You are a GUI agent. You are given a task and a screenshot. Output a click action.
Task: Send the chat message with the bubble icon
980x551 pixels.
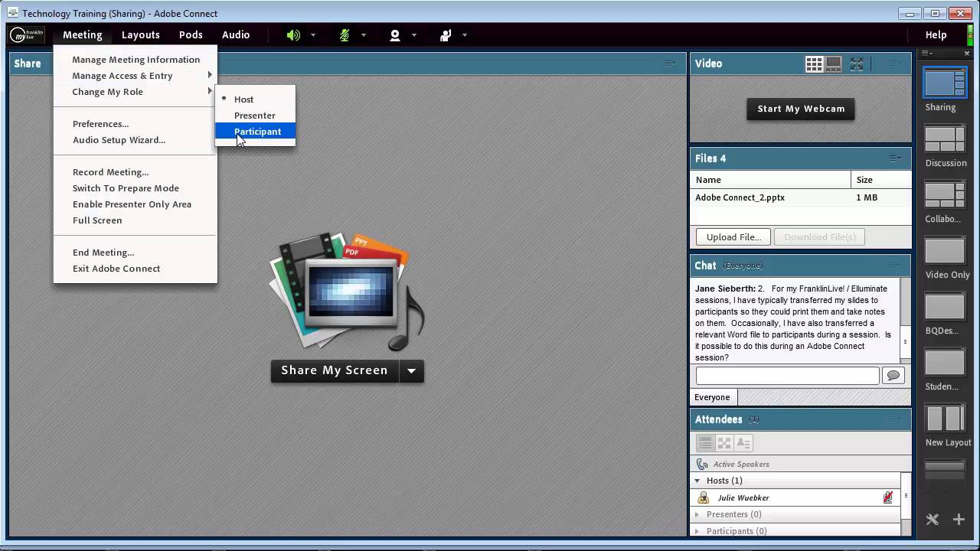point(893,375)
